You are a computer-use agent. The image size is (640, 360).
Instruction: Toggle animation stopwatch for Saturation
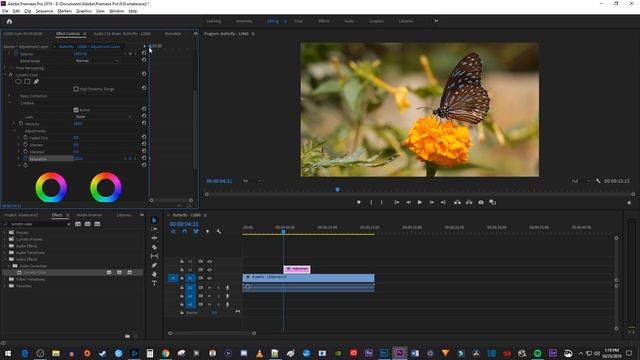click(25, 158)
